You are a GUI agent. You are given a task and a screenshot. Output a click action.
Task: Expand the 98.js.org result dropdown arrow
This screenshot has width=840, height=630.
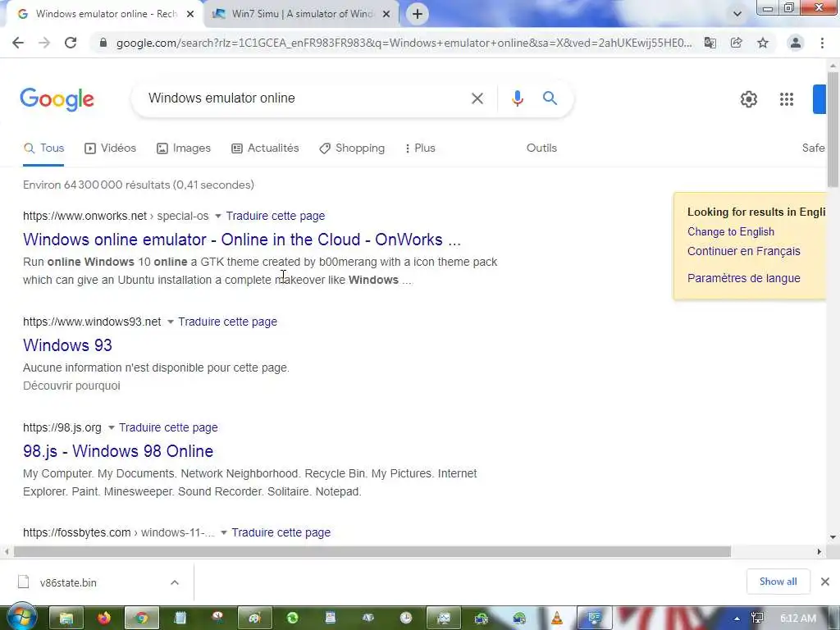tap(111, 427)
